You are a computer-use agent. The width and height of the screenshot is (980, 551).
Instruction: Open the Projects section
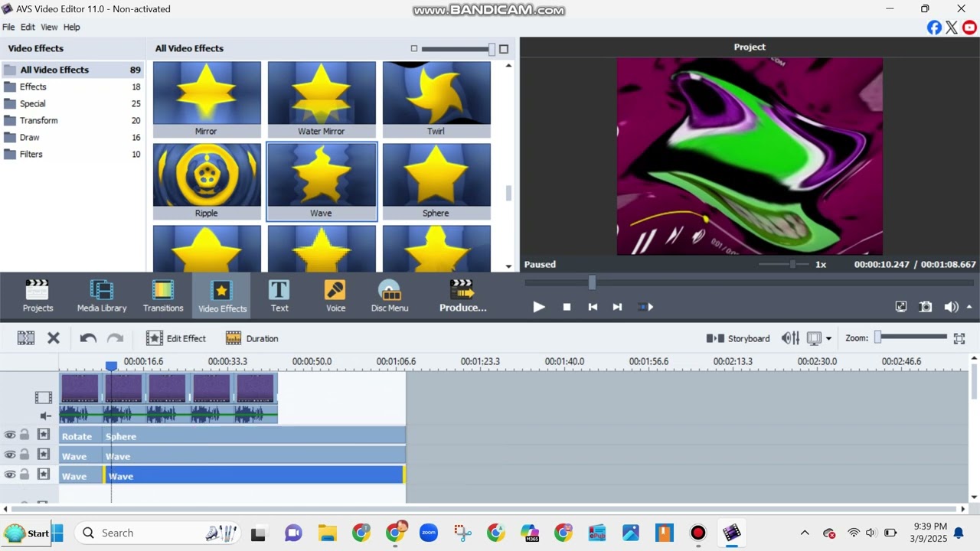pos(38,295)
